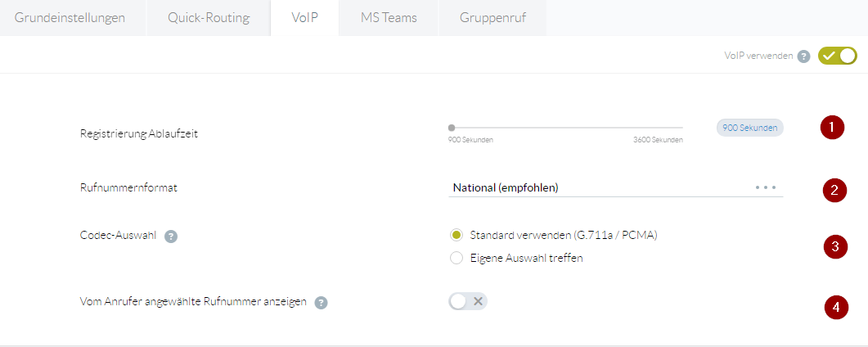Open the Quick-Routing tab
This screenshot has height=347, width=868.
(209, 18)
